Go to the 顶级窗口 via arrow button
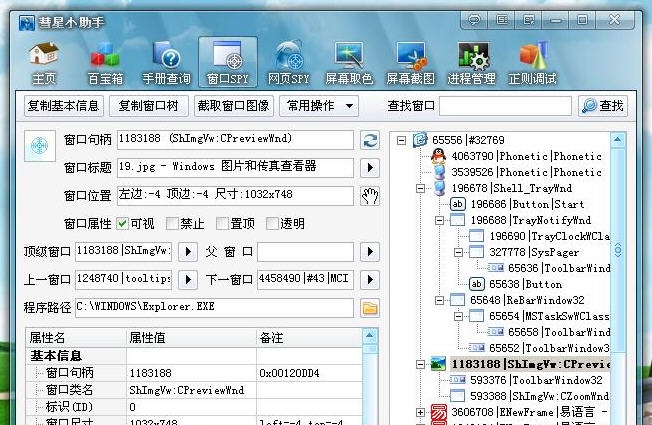 tap(188, 252)
